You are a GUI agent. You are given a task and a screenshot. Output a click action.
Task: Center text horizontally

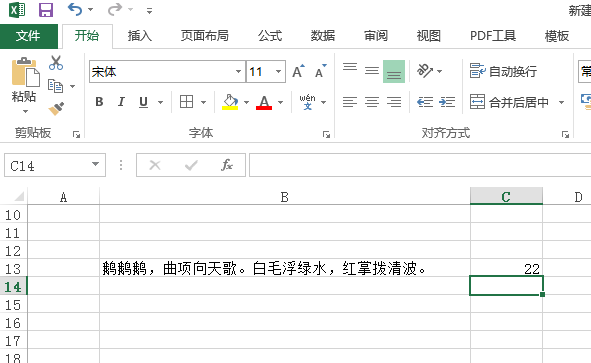(x=372, y=102)
